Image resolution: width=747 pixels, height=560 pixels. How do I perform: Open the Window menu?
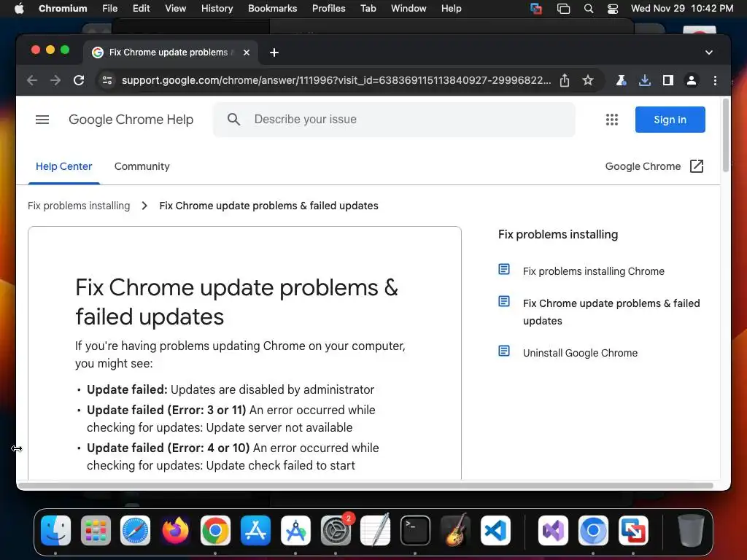coord(409,9)
